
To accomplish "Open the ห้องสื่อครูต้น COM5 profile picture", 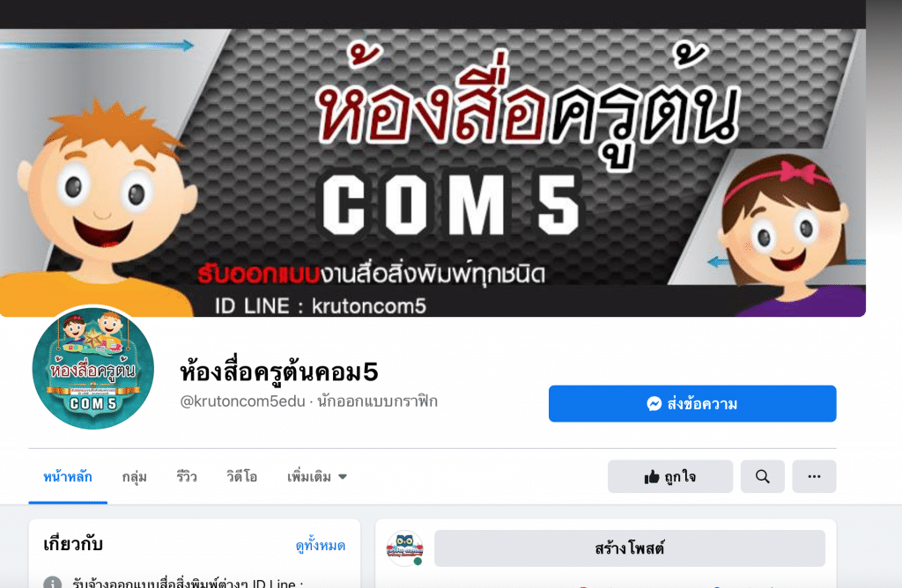I will pos(93,368).
